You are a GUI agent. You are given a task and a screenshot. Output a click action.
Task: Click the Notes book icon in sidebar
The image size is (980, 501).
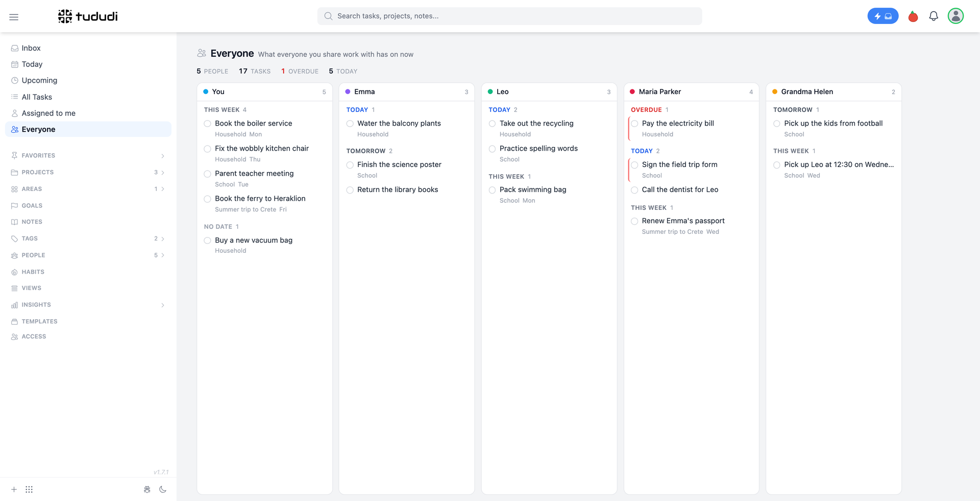pos(14,222)
